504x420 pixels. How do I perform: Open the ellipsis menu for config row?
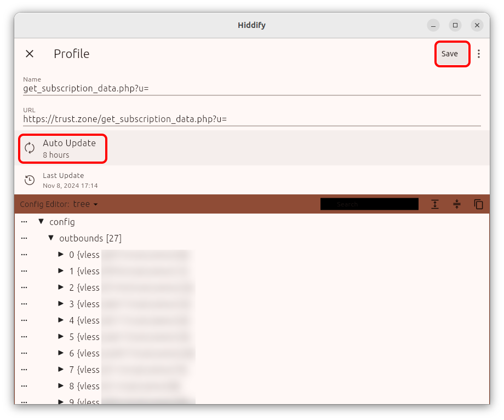point(24,222)
